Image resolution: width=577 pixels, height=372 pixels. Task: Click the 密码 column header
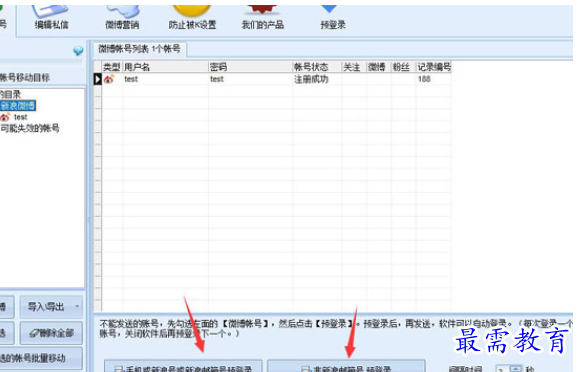tap(250, 67)
